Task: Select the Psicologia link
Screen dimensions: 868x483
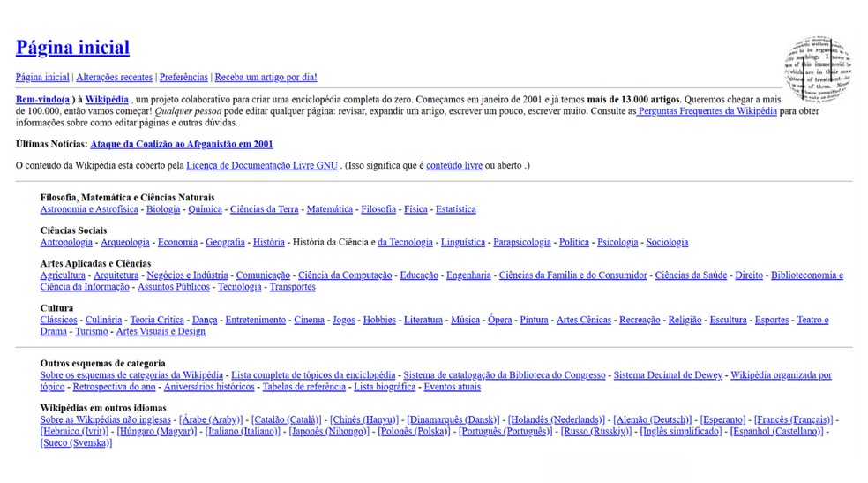Action: [617, 242]
